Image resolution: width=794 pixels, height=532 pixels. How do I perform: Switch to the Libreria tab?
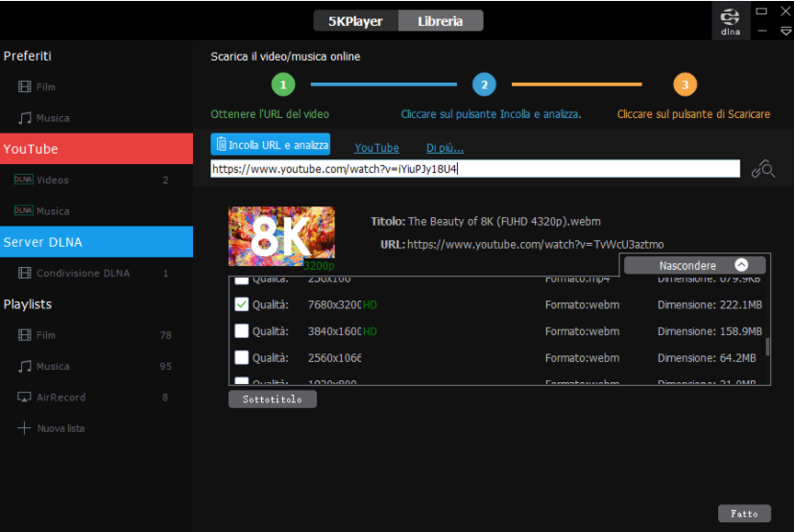[441, 21]
